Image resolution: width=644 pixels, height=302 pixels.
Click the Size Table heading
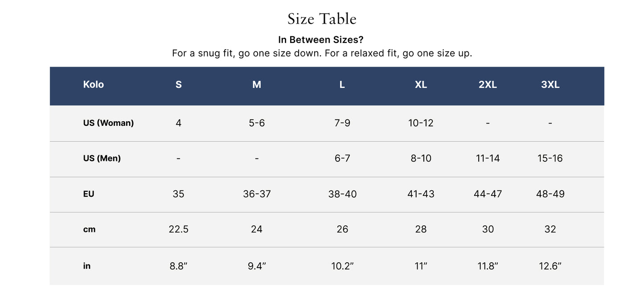point(322,19)
